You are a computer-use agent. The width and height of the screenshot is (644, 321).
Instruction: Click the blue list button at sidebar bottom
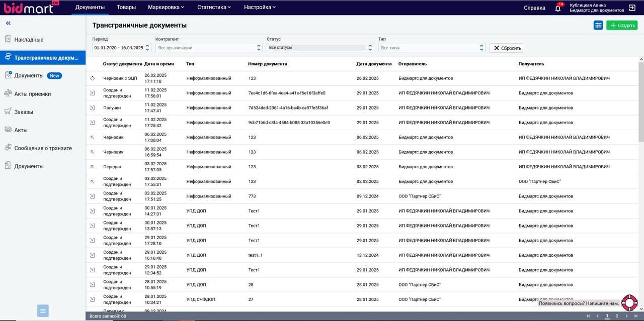click(43, 311)
